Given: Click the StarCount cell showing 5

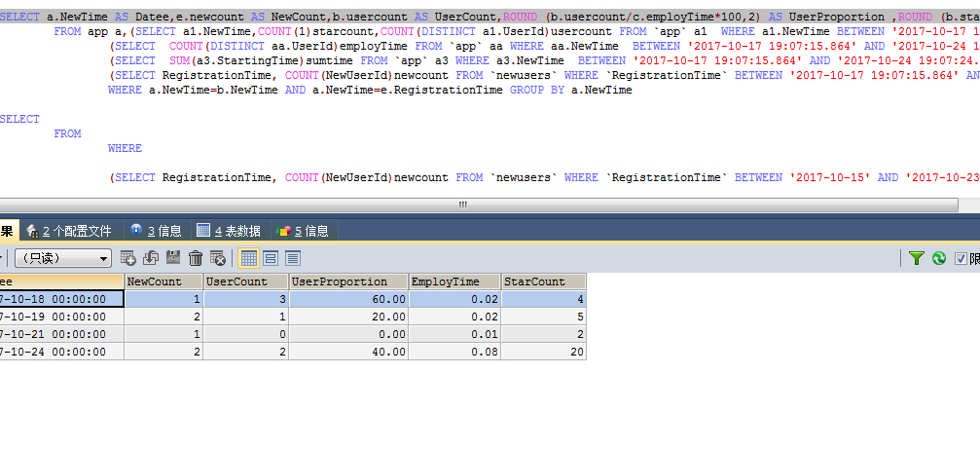Looking at the screenshot, I should coord(544,317).
